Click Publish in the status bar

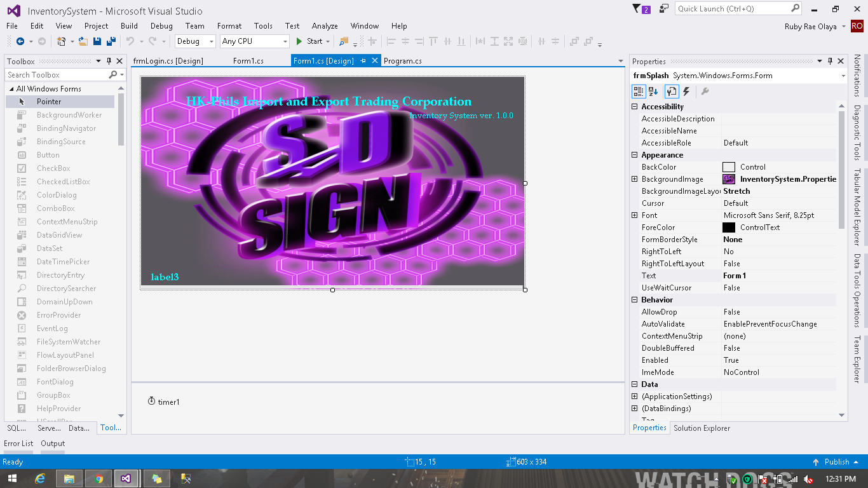837,462
